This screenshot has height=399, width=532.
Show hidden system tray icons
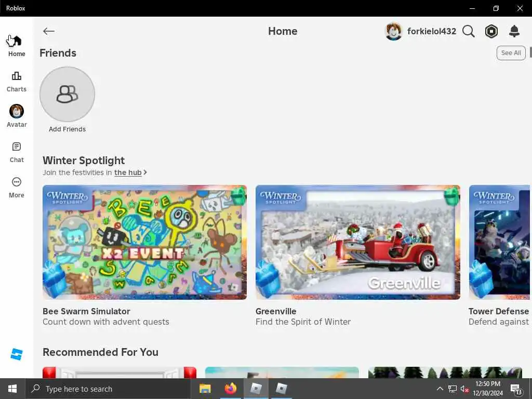pos(440,389)
